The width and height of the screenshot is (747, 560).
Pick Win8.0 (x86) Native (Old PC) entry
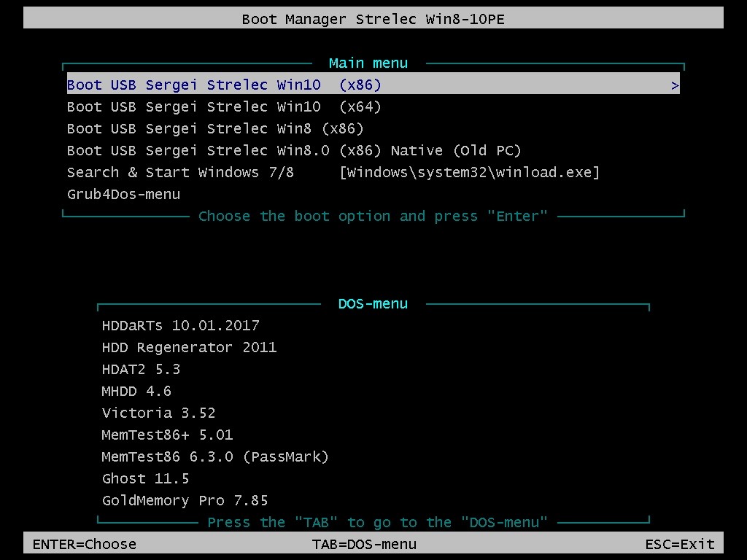(x=294, y=151)
